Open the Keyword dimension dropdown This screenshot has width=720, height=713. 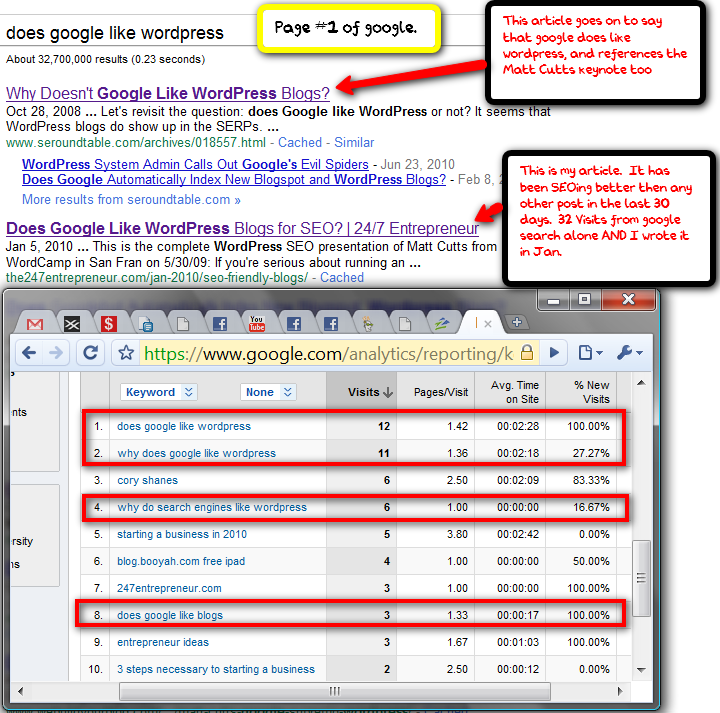coord(159,392)
